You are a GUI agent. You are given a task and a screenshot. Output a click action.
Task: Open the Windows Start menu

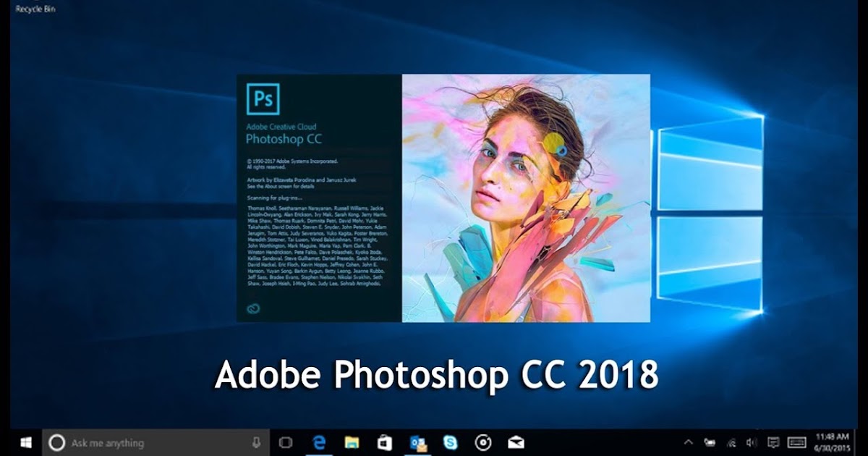[x=27, y=442]
